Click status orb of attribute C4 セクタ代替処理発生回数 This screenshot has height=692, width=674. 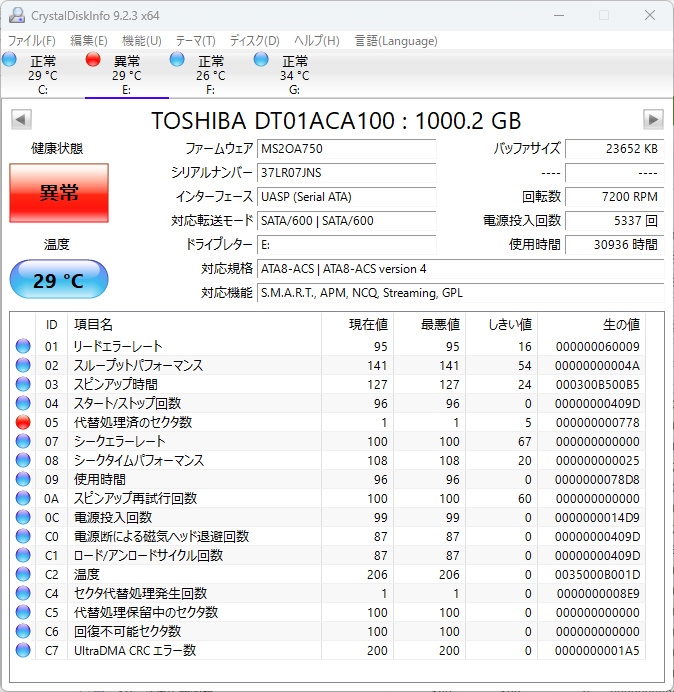pos(23,593)
